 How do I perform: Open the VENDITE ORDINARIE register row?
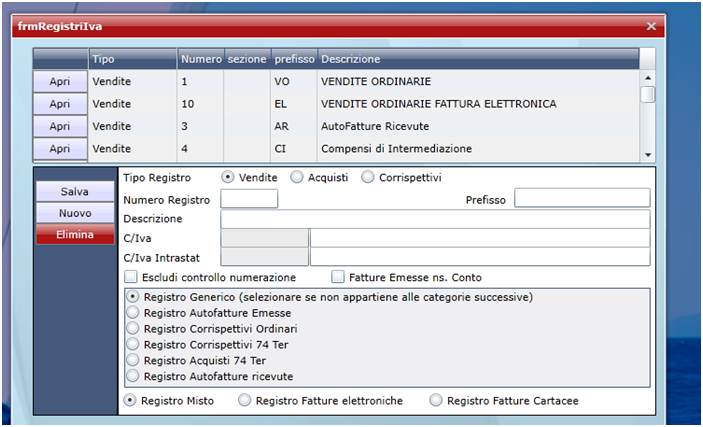point(60,81)
